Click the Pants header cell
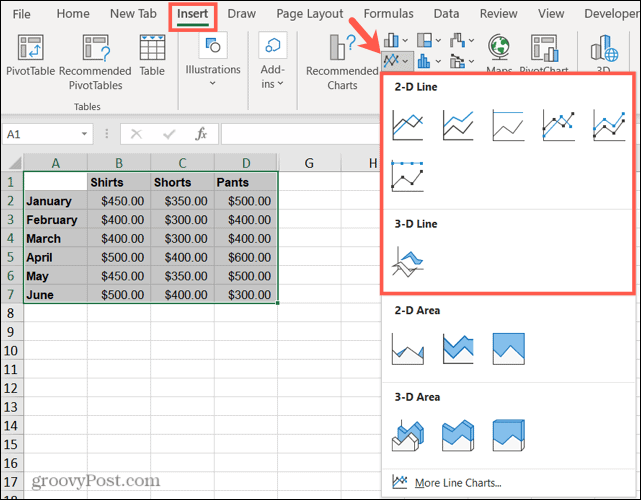 [x=246, y=182]
